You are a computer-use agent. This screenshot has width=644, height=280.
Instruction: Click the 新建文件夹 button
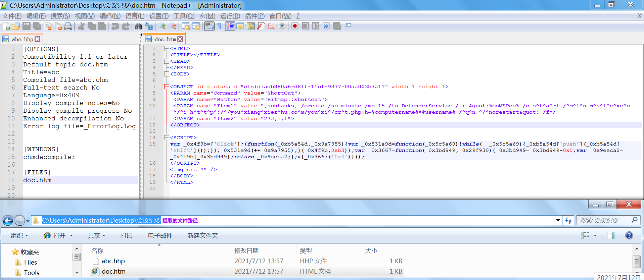click(x=203, y=235)
